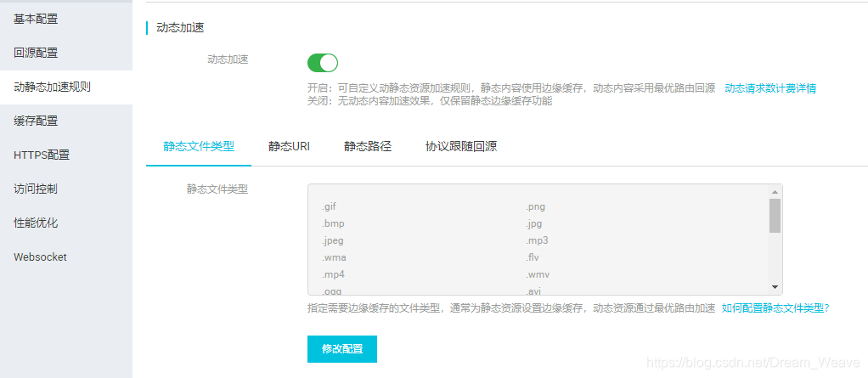Click the .png entry in the list
Viewport: 868px width, 378px height.
(535, 207)
